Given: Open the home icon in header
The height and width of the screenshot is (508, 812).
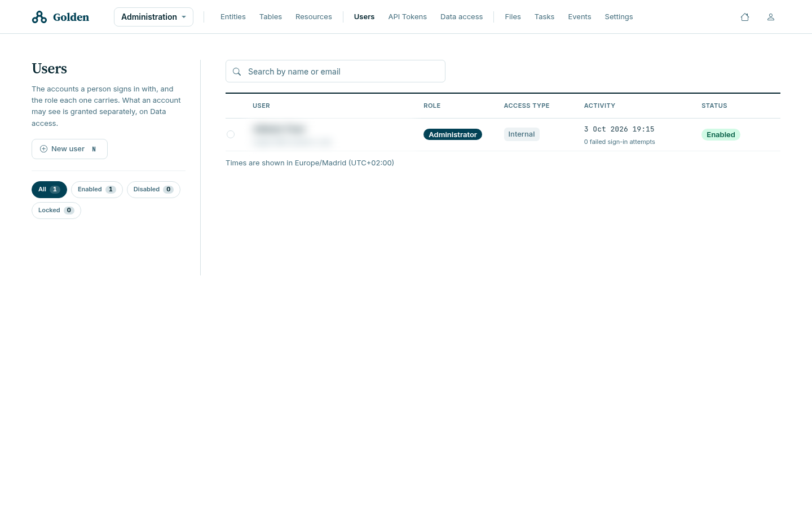Looking at the screenshot, I should (x=745, y=17).
